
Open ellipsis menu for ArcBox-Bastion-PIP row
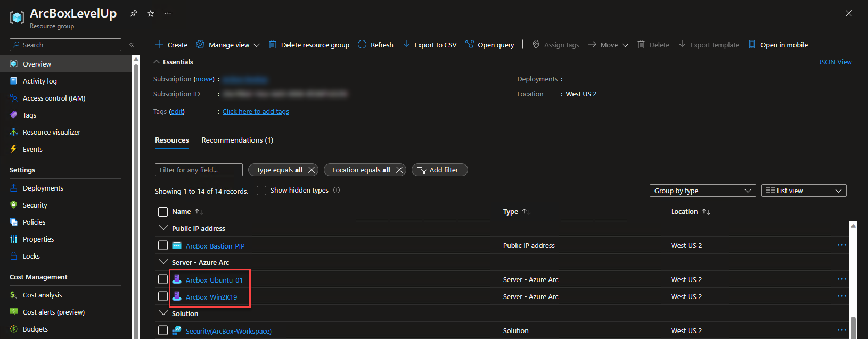tap(842, 245)
